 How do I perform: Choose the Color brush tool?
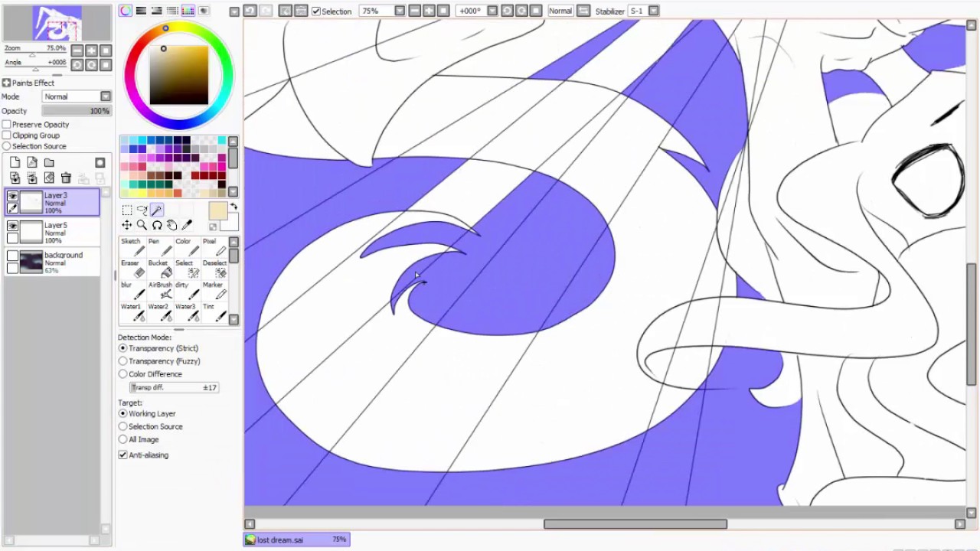[x=185, y=247]
